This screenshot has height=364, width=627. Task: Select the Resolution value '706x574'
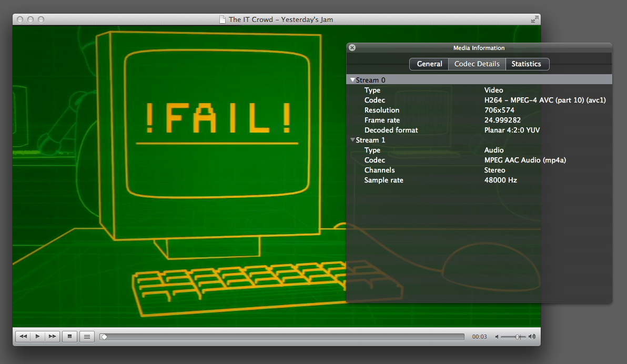pos(499,110)
